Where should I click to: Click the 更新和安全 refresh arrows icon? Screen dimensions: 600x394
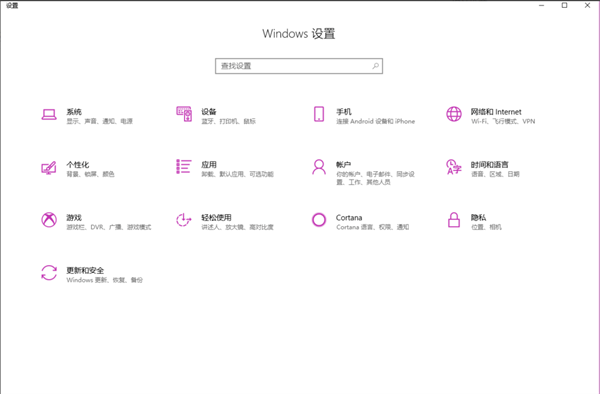(x=49, y=273)
